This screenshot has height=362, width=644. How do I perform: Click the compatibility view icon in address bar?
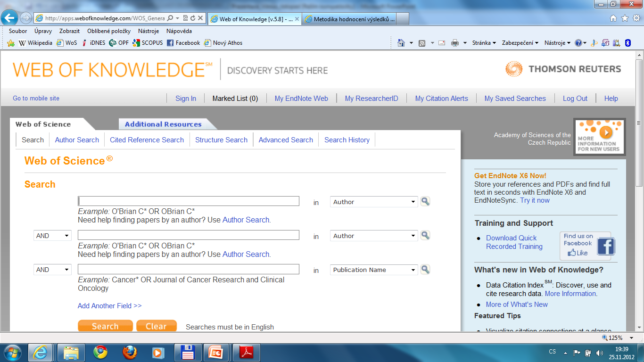point(185,18)
